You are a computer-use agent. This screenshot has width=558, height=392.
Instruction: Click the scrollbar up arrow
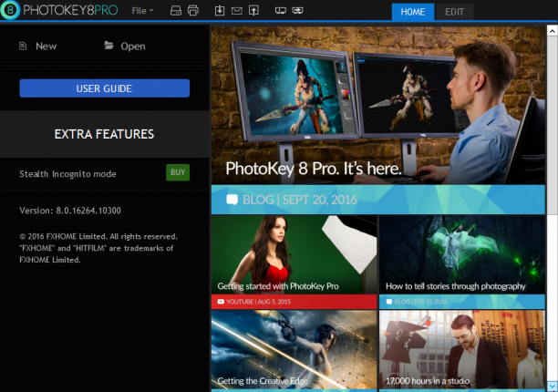pyautogui.click(x=552, y=31)
